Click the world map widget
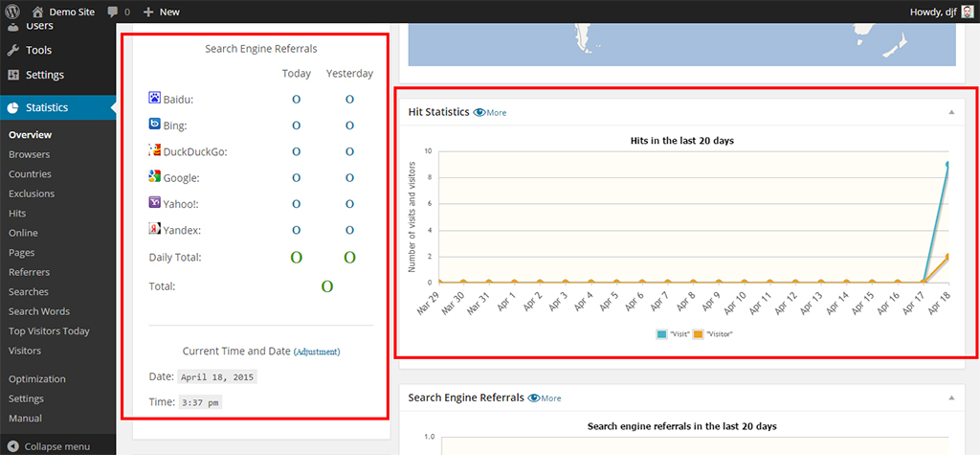Viewport: 980px width, 455px height. coord(681,44)
